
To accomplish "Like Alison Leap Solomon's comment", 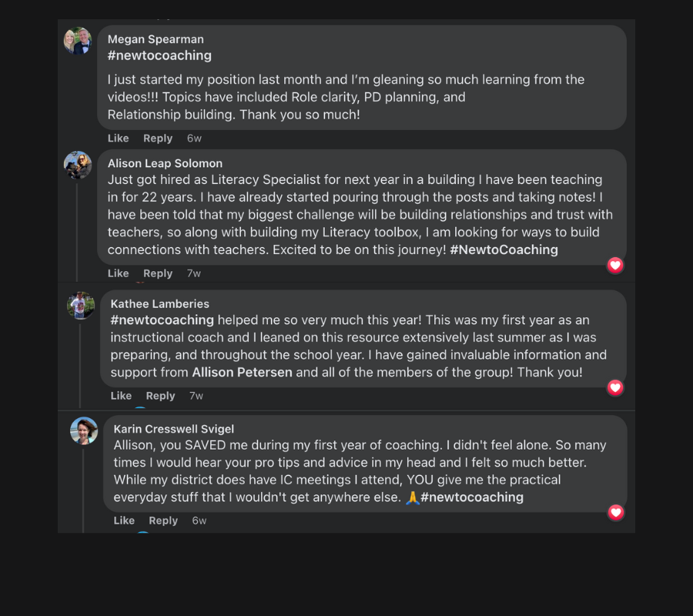I will 118,273.
